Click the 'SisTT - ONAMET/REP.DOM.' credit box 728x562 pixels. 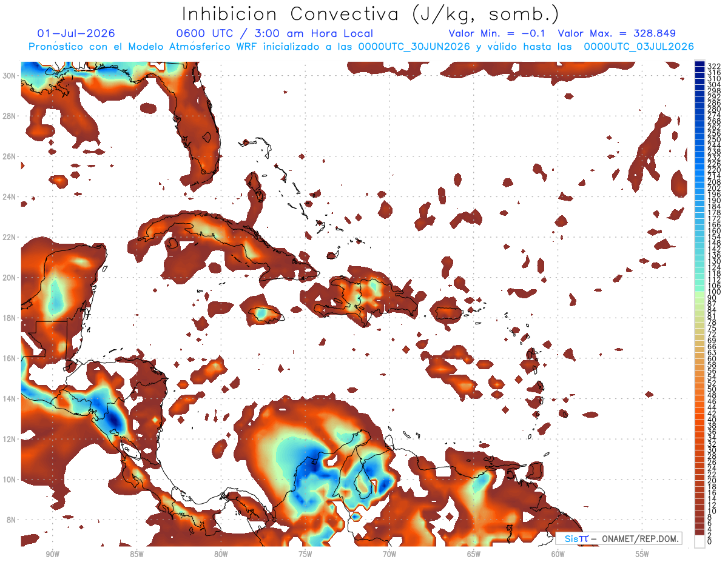tap(619, 538)
